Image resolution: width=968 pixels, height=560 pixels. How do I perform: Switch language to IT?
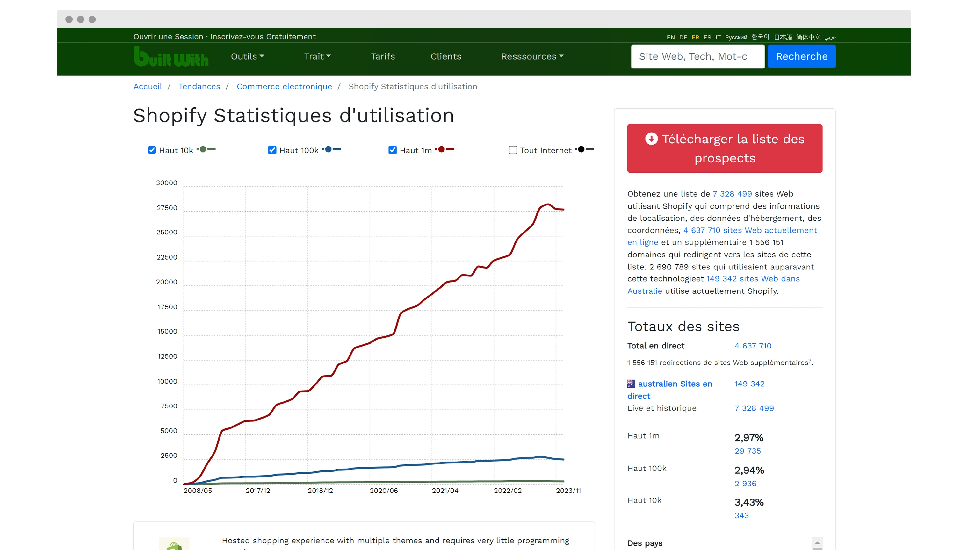pos(718,37)
